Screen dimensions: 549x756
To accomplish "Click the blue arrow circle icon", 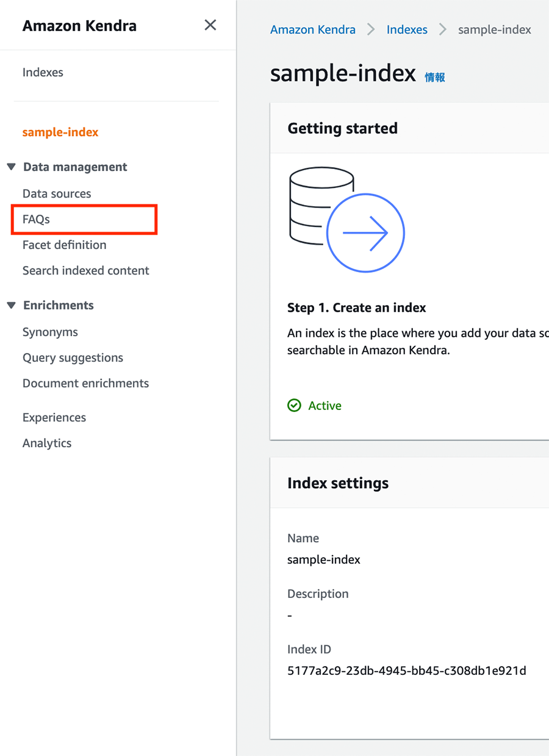I will click(x=365, y=232).
